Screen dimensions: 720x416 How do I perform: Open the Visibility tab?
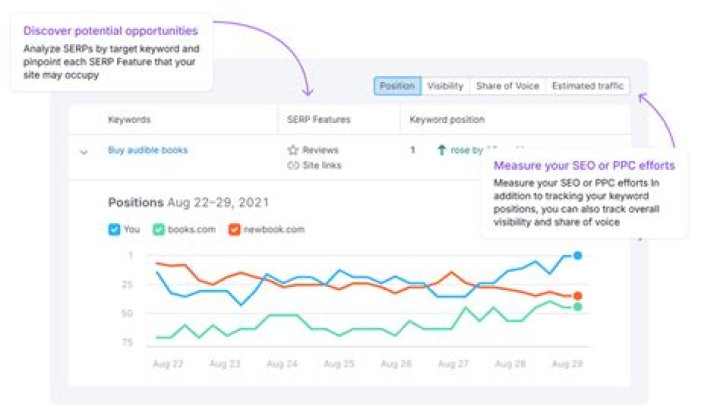point(445,87)
